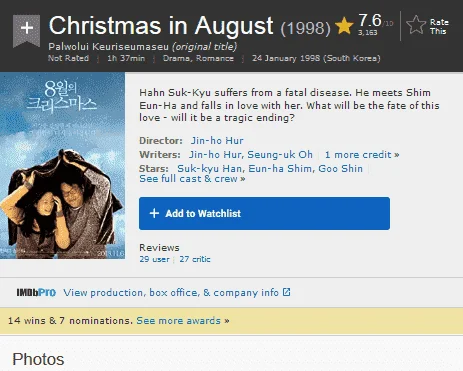Expand See more awards
This screenshot has height=371, width=463.
pyautogui.click(x=183, y=321)
